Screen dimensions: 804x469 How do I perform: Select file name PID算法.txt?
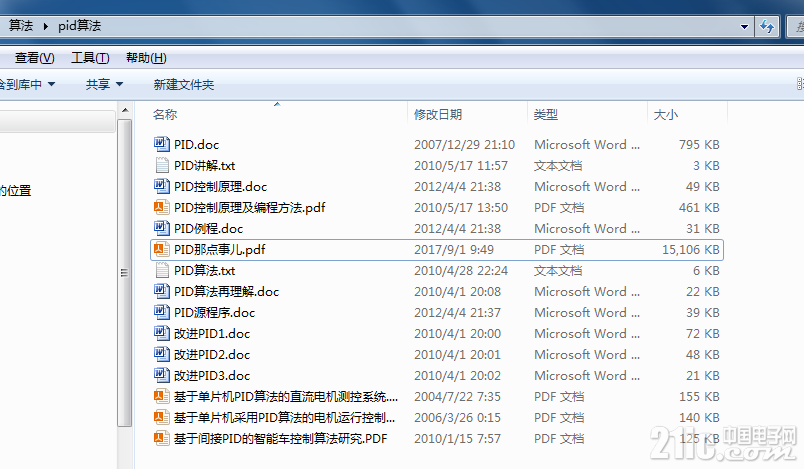204,271
